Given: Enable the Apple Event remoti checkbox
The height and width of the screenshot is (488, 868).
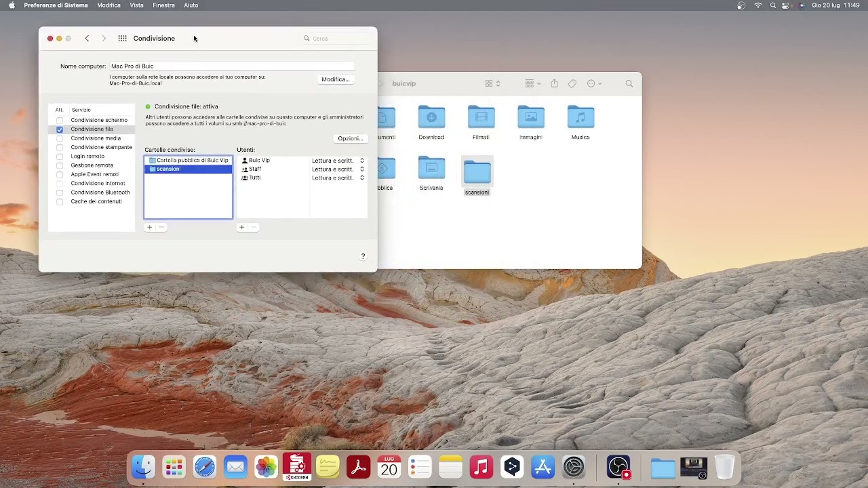Looking at the screenshot, I should 60,175.
